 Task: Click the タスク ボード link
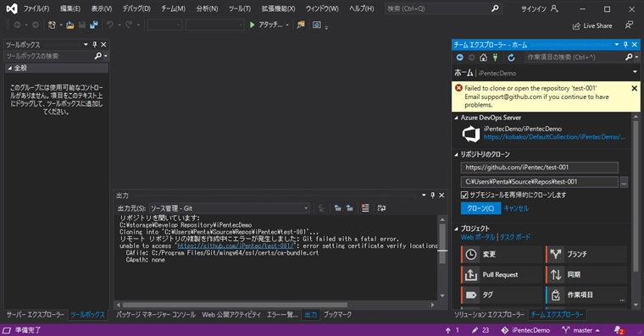point(515,237)
